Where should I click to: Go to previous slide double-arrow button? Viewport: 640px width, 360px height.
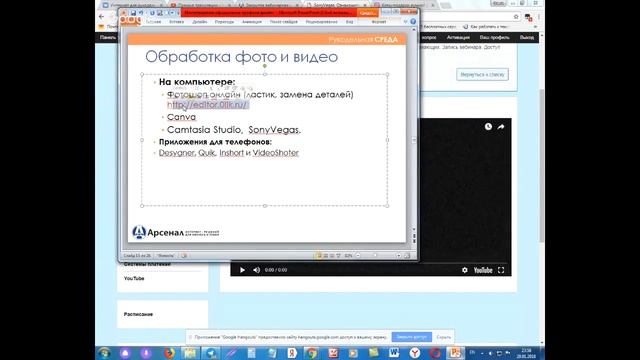(414, 235)
